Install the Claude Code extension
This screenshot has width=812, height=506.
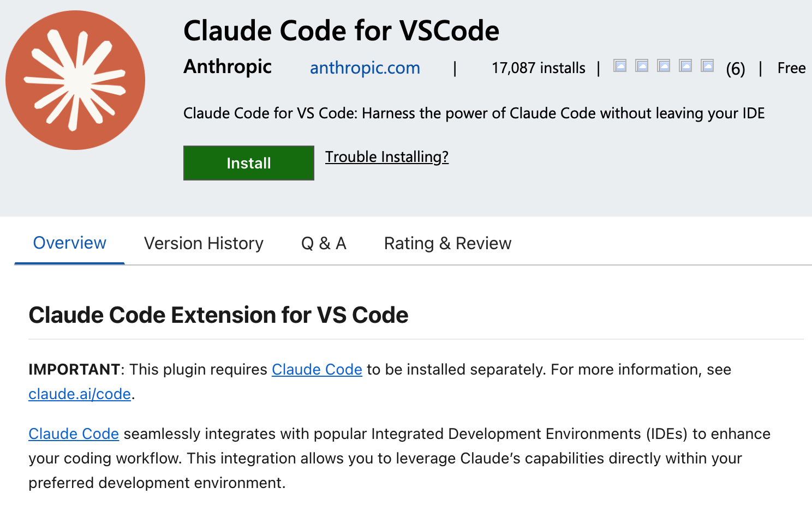(248, 162)
